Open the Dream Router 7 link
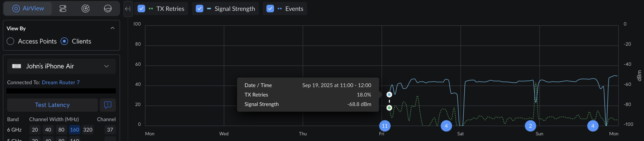 [x=61, y=82]
